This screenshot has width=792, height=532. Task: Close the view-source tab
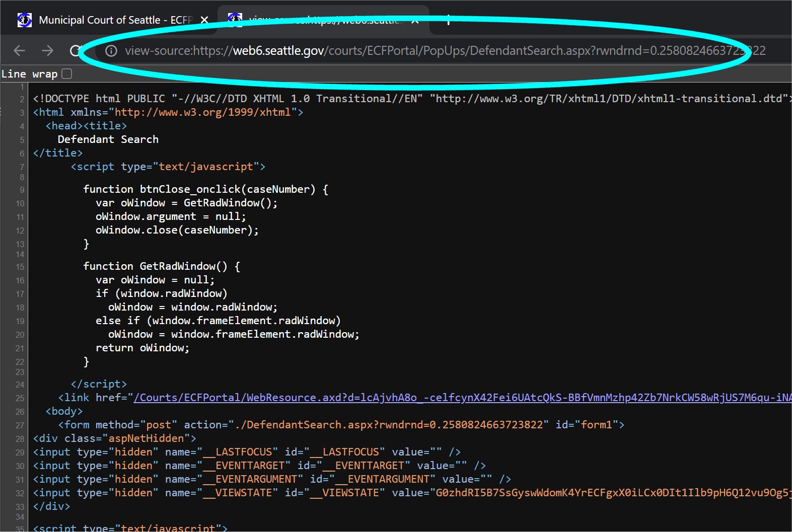[415, 21]
